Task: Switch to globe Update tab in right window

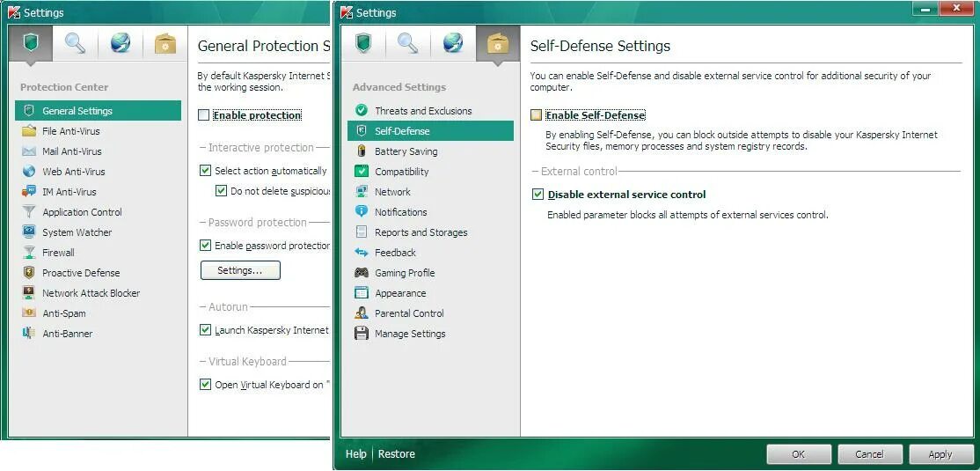Action: 453,44
